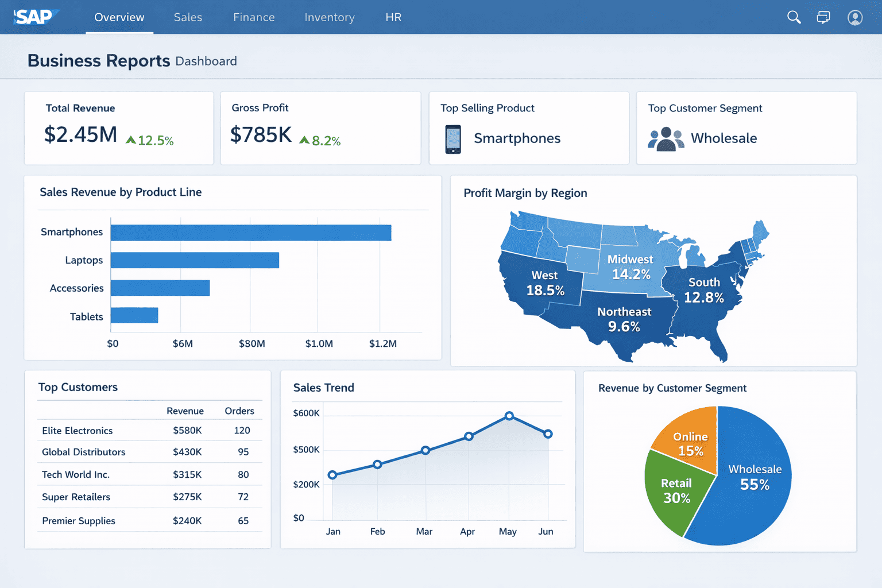Screen dimensions: 882x588
Task: Click the Gross Profit KPI card
Action: coord(320,127)
